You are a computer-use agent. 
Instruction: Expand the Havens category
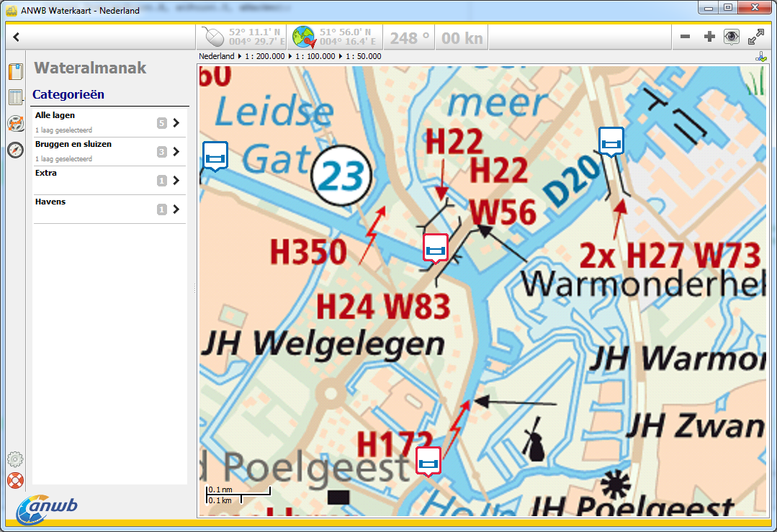[175, 209]
